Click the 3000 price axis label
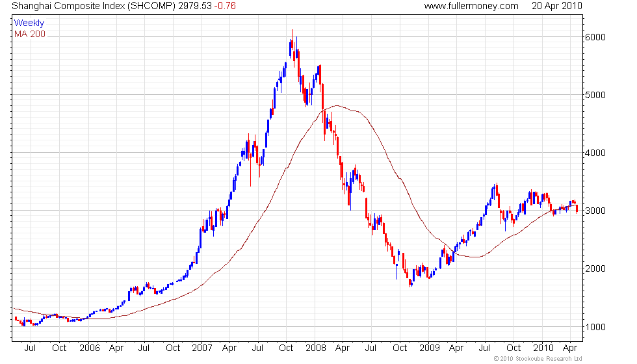The image size is (637, 364). coord(595,211)
